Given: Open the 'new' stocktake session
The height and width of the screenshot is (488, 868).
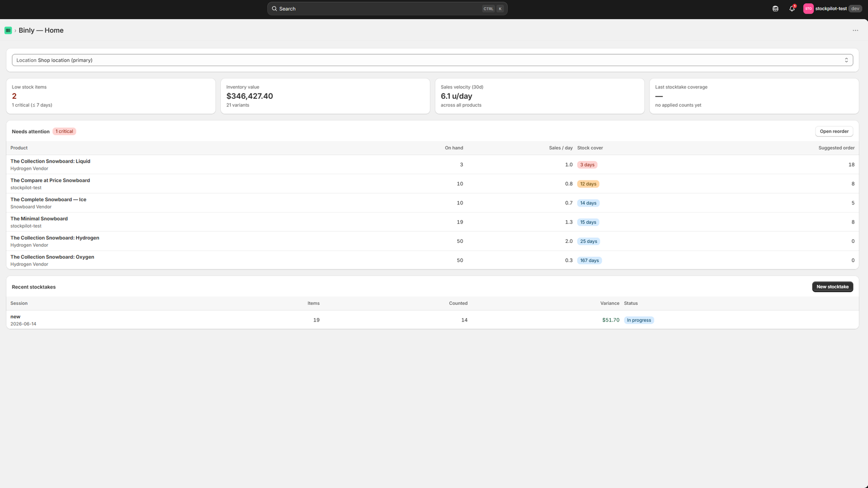Looking at the screenshot, I should pyautogui.click(x=432, y=320).
